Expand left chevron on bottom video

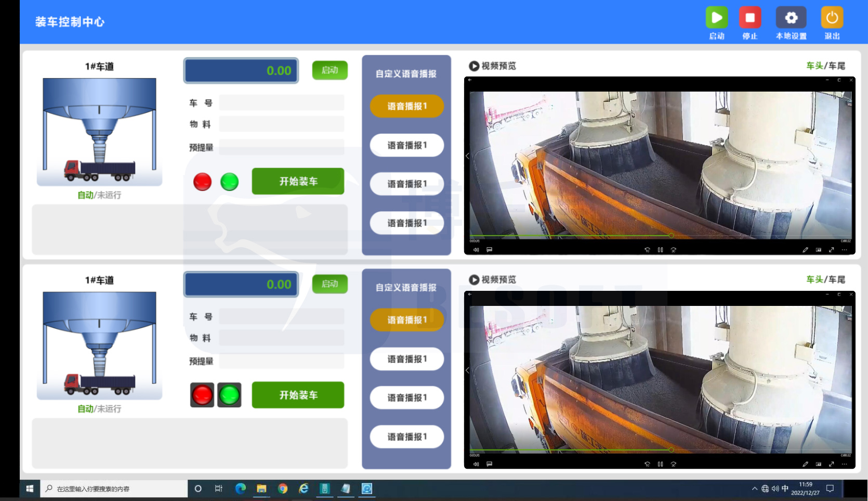(468, 370)
